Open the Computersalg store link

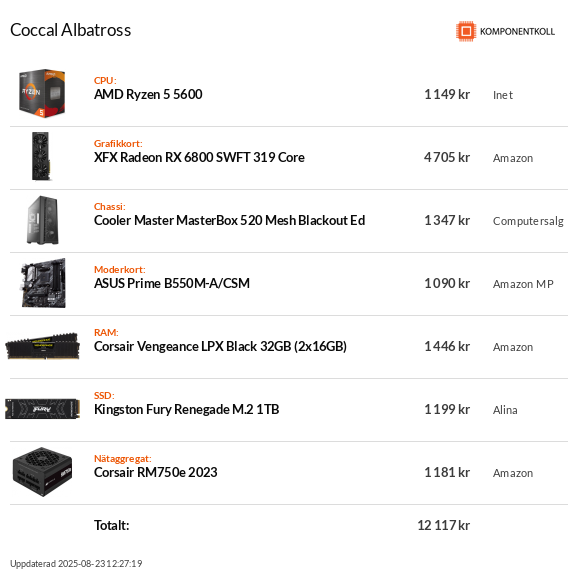coord(528,221)
